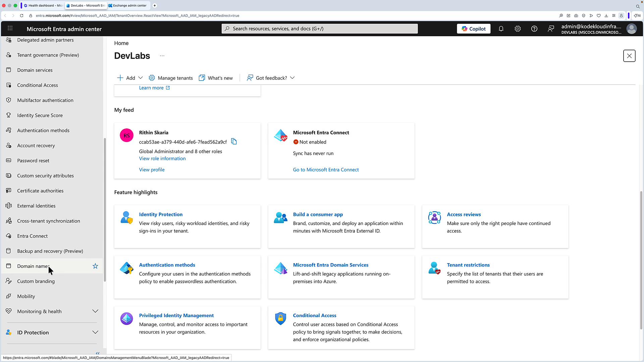This screenshot has height=362, width=644.
Task: Click the Mobility sidebar icon
Action: pyautogui.click(x=9, y=296)
